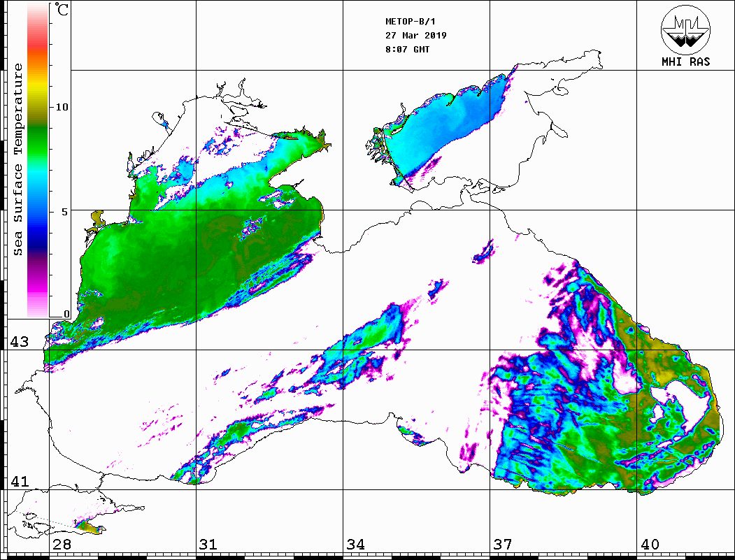
Task: Click the sea surface temperature color bar
Action: click(x=38, y=160)
